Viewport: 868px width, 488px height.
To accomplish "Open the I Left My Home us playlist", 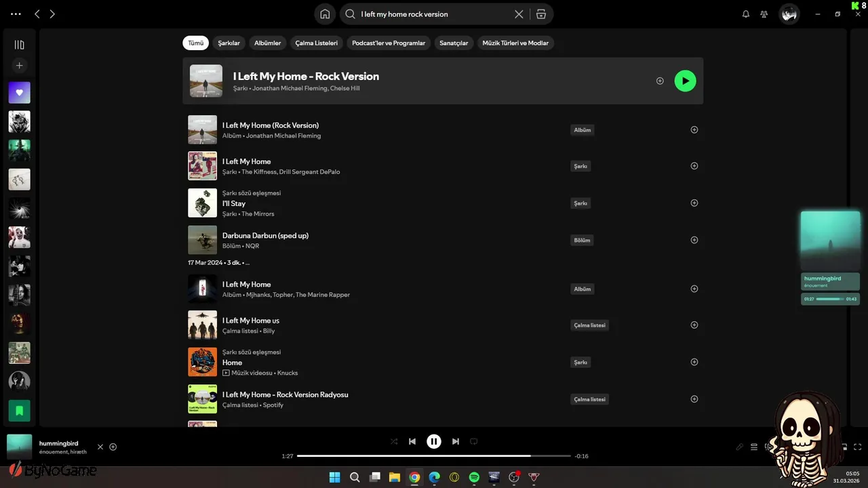I will coord(443,325).
